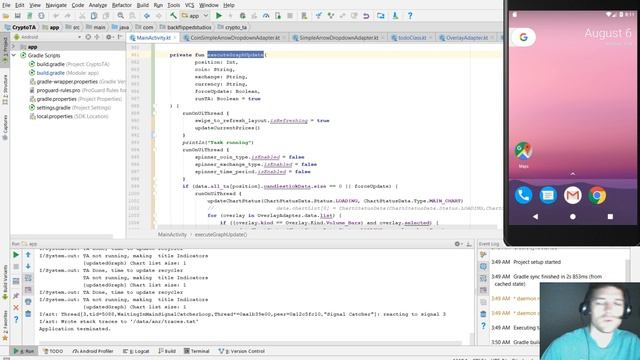640x360 pixels.
Task: Select settings.gradle file
Action: pyautogui.click(x=70, y=108)
